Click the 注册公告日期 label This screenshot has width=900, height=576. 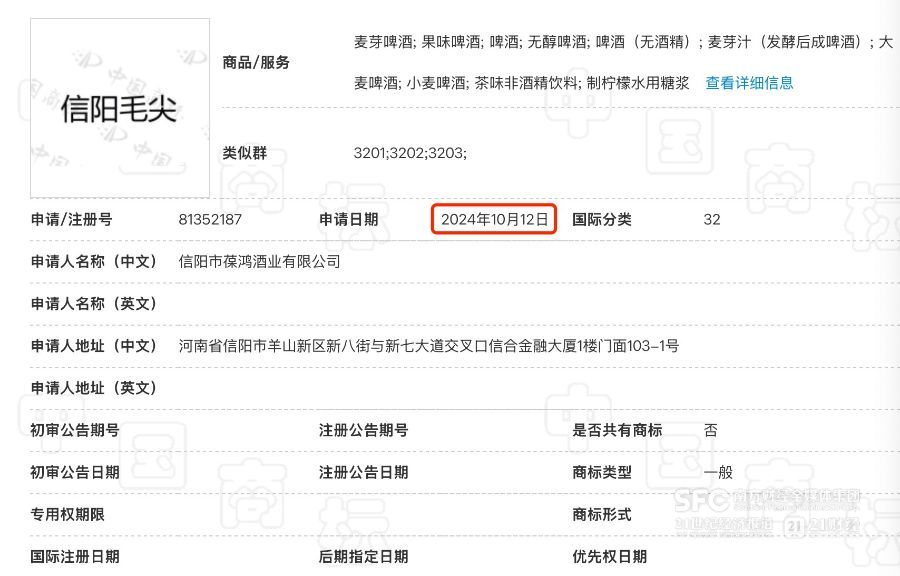click(x=363, y=473)
